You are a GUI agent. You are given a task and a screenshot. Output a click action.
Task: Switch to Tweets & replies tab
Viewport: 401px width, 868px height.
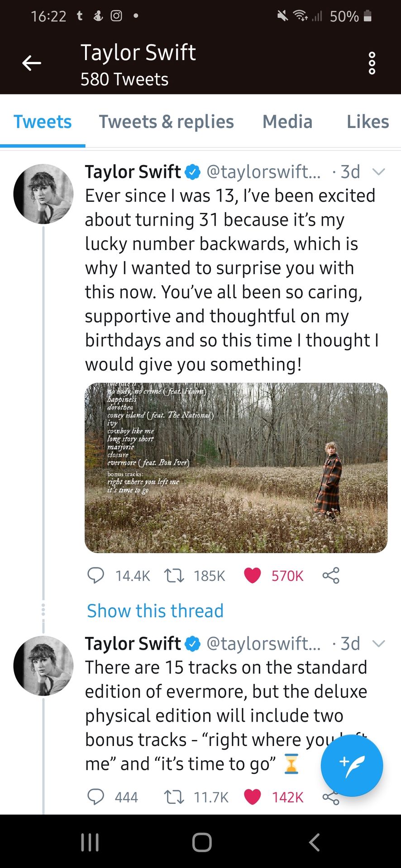[x=166, y=122]
